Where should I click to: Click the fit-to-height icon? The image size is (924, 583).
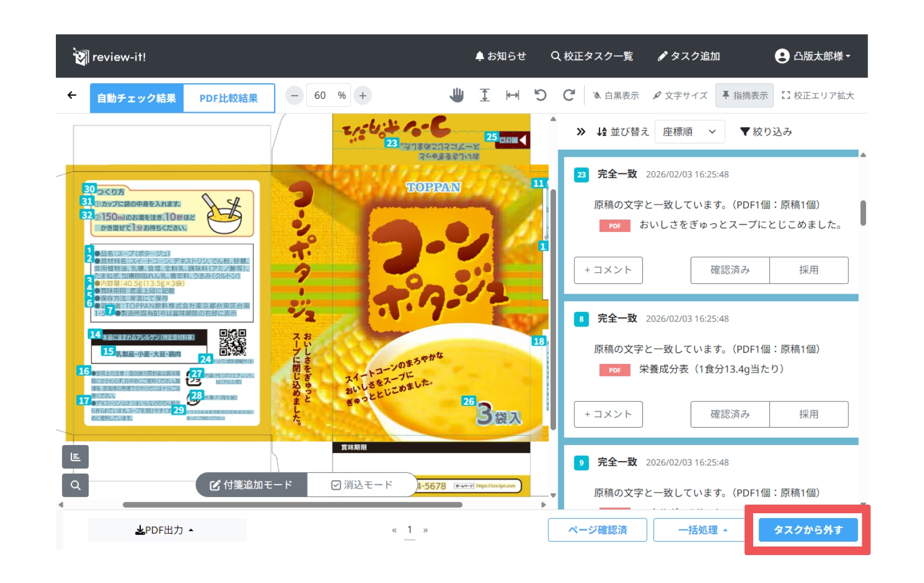[484, 96]
